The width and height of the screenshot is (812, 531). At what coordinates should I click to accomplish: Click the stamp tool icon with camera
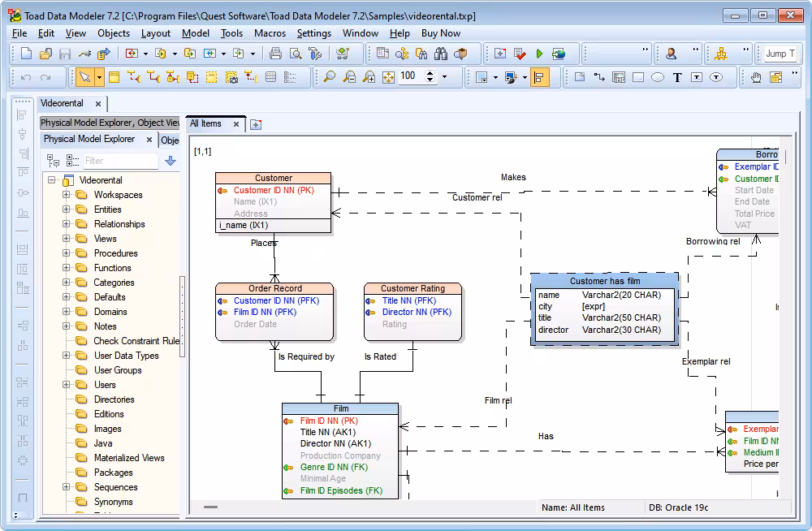pos(231,78)
